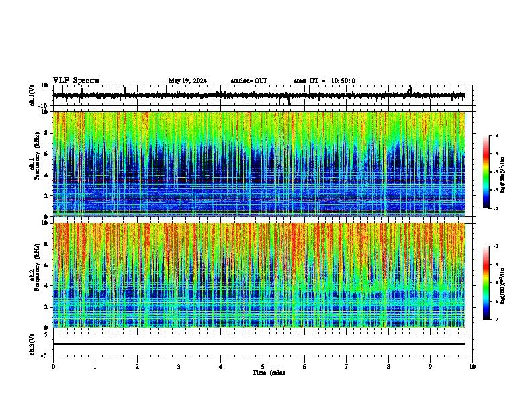Click the "-3" label on ch.1 color scale

pyautogui.click(x=496, y=135)
